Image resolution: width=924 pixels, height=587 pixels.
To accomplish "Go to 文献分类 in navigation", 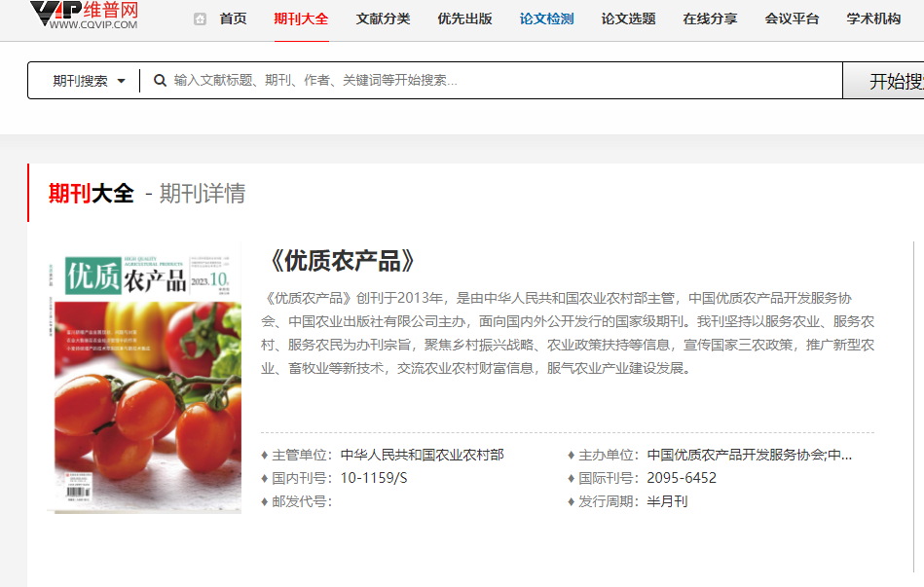I will pyautogui.click(x=383, y=18).
